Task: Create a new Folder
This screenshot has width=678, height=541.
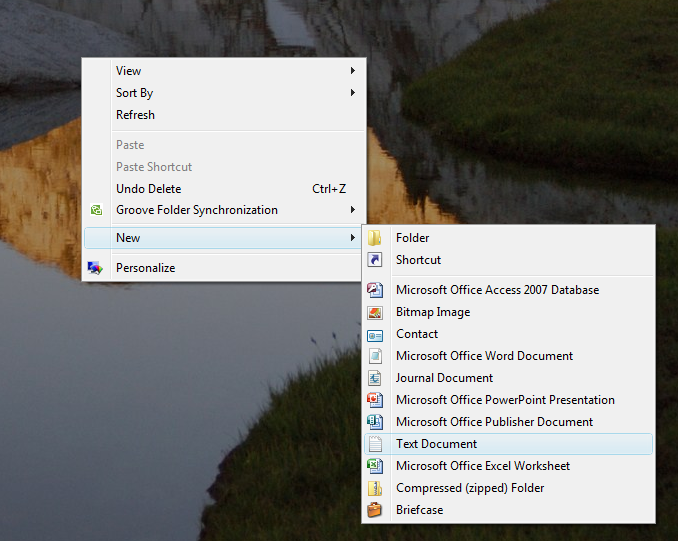Action: tap(508, 238)
